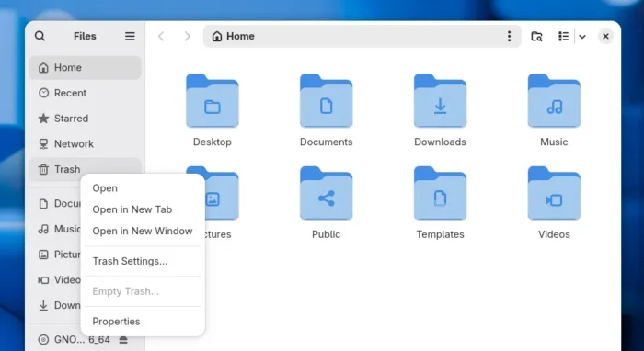The width and height of the screenshot is (644, 351).
Task: Choose Trash Settings... from context menu
Action: [x=143, y=261]
